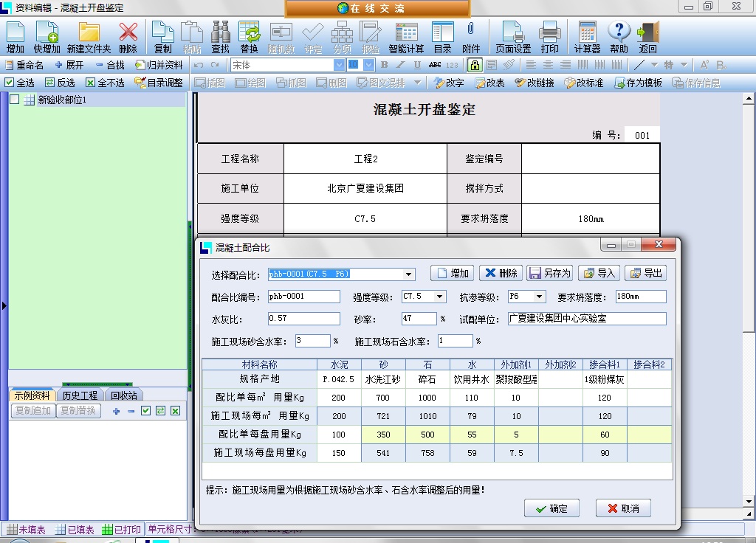Click green uncheck-all X icon in lower panel

coord(176,411)
